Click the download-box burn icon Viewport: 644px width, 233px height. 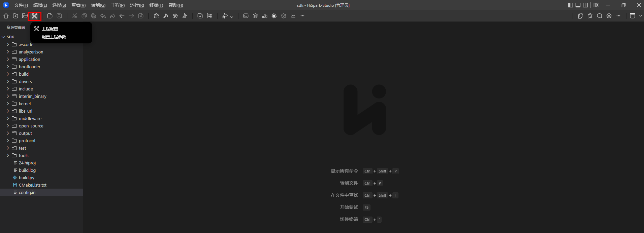point(200,16)
